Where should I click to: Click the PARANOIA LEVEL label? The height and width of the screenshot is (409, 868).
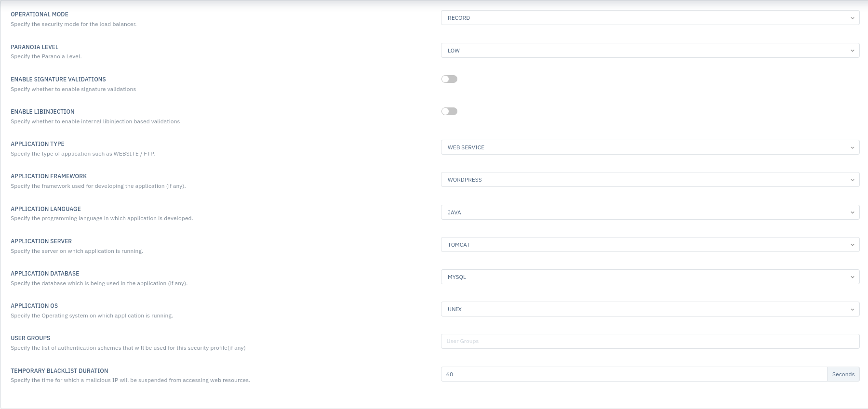[x=35, y=47]
